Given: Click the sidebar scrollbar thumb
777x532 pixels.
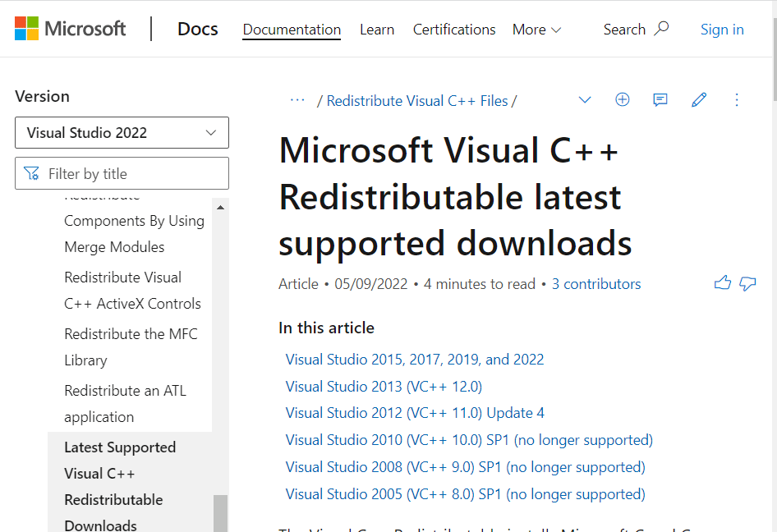Looking at the screenshot, I should pos(220,513).
